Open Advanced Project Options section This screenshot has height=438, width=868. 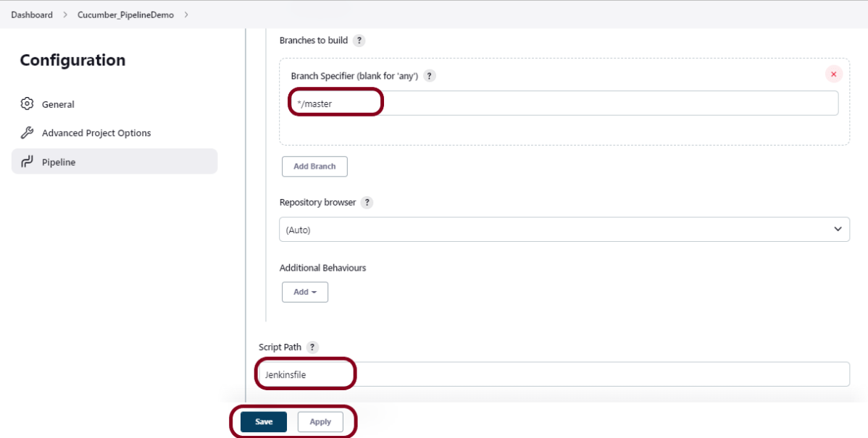point(96,133)
